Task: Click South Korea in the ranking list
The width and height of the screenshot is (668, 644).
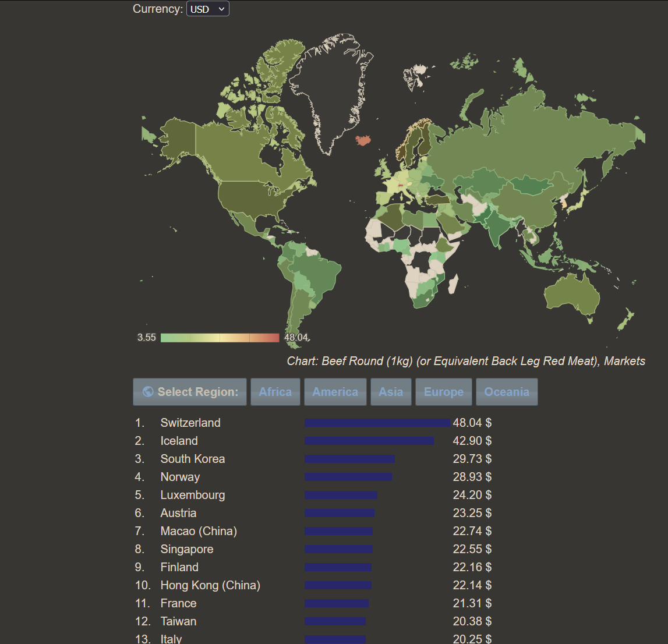Action: 193,459
